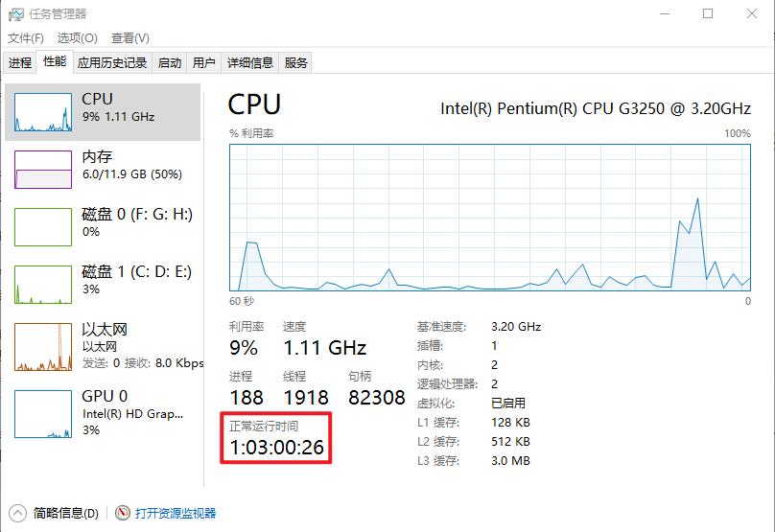Select the 内存 memory graph thumbnail
This screenshot has height=532, width=775.
pyautogui.click(x=43, y=170)
